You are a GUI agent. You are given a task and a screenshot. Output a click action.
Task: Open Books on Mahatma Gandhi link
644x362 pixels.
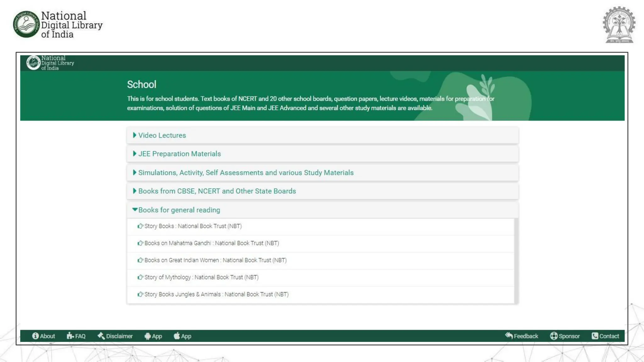click(x=211, y=243)
